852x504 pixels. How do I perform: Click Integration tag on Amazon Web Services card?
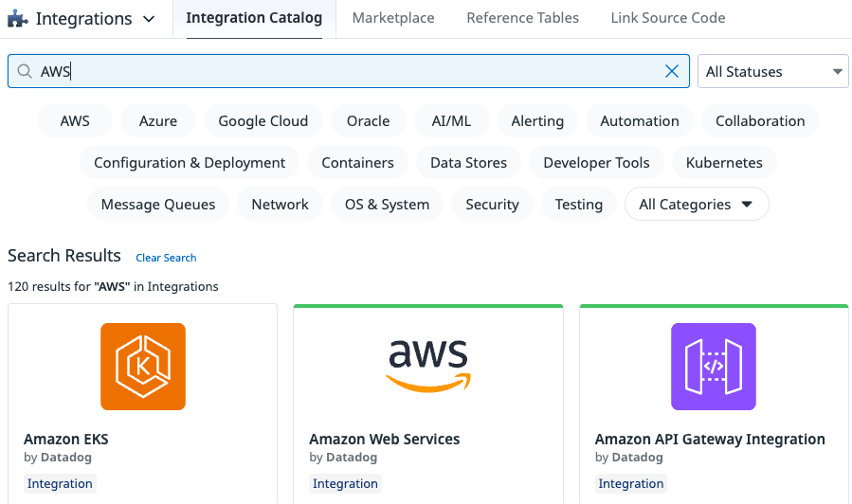tap(345, 483)
